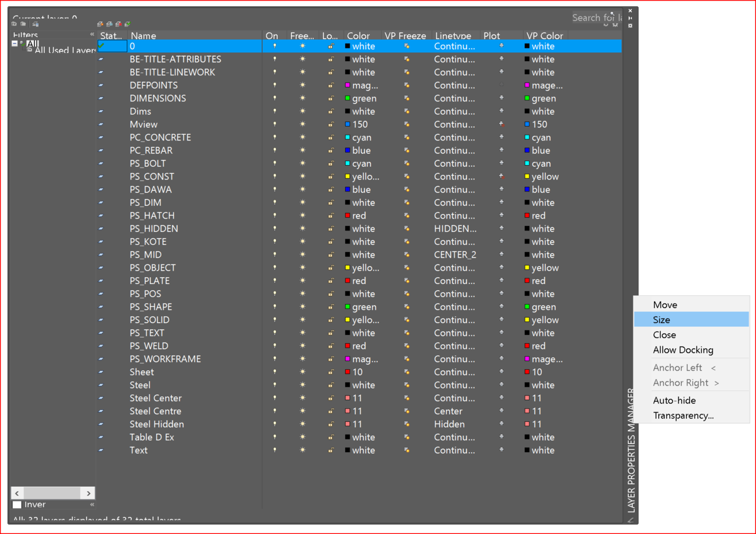Click the status icon of DEFPOINTS layer

101,85
